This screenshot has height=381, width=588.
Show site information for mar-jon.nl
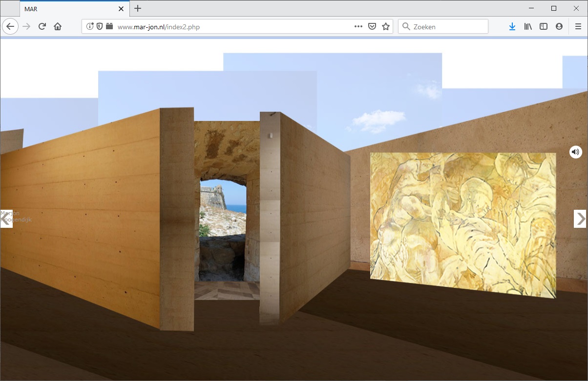click(x=90, y=26)
